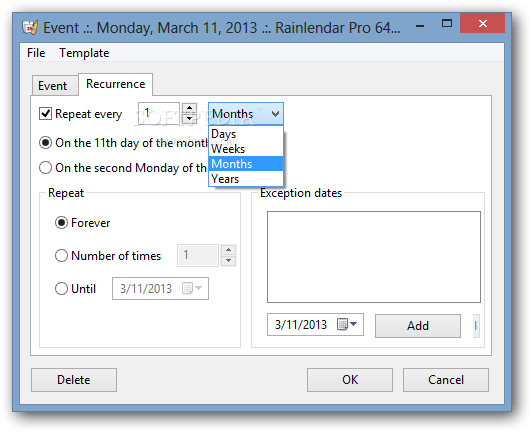This screenshot has height=432, width=532.
Task: Open calendar picker icon in Until date field
Action: pyautogui.click(x=192, y=288)
